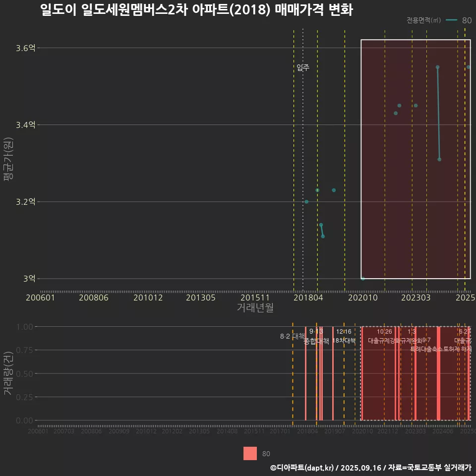Click the lowest data point on the 3억 line
The height and width of the screenshot is (476, 476).
tap(363, 278)
